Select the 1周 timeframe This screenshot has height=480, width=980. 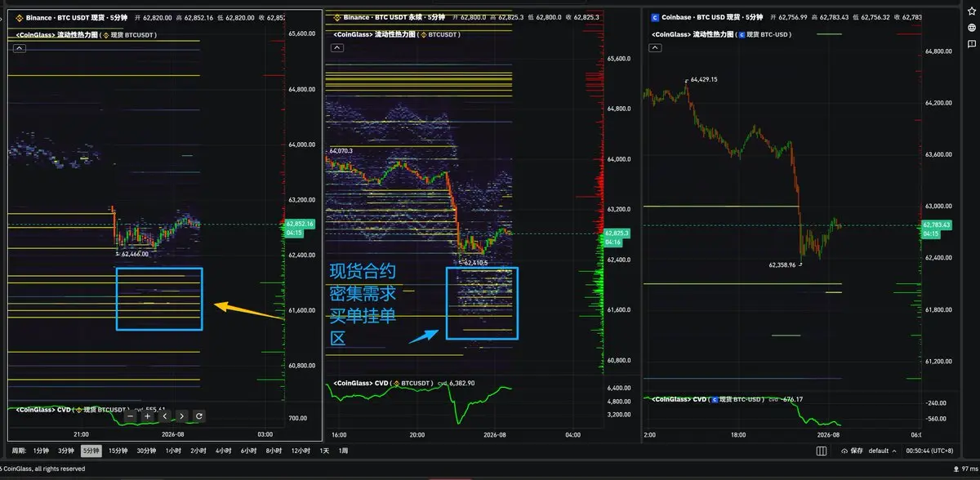pyautogui.click(x=343, y=451)
